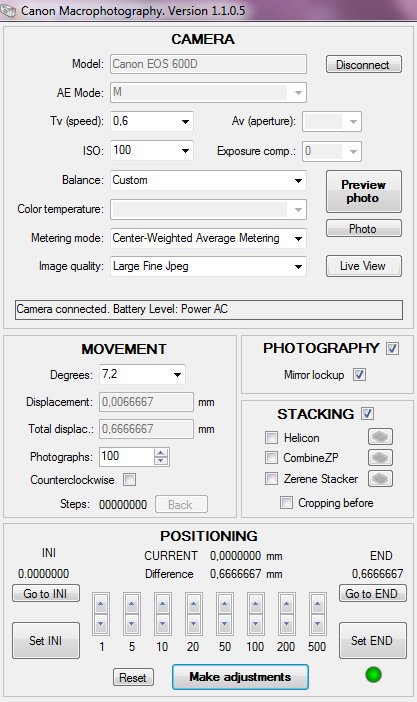This screenshot has width=417, height=702.
Task: Open the Tv (speed) dropdown
Action: point(152,121)
